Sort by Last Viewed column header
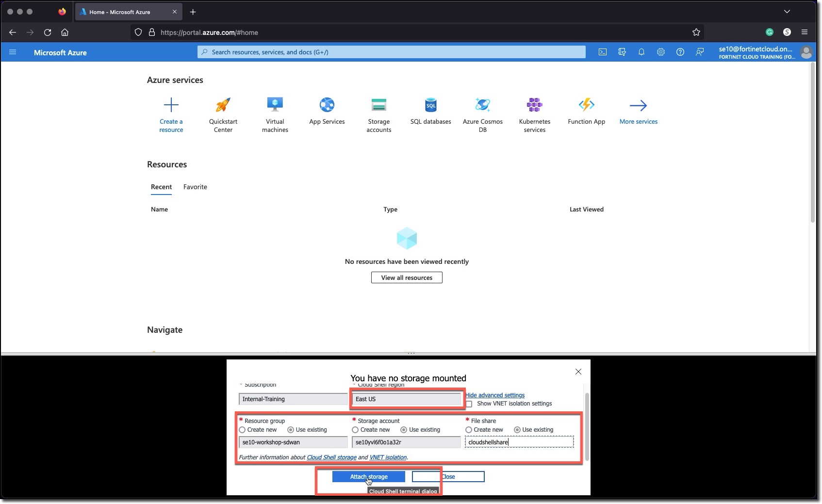 587,210
